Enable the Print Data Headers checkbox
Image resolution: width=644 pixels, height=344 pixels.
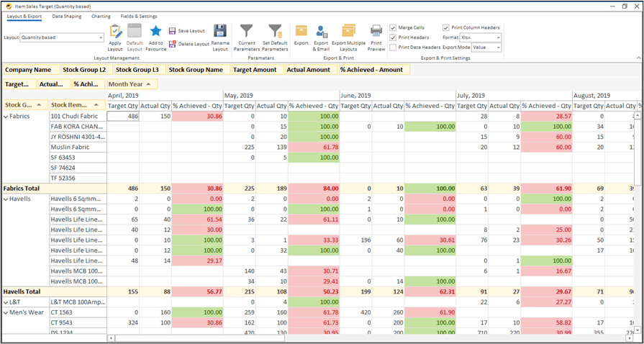(393, 47)
